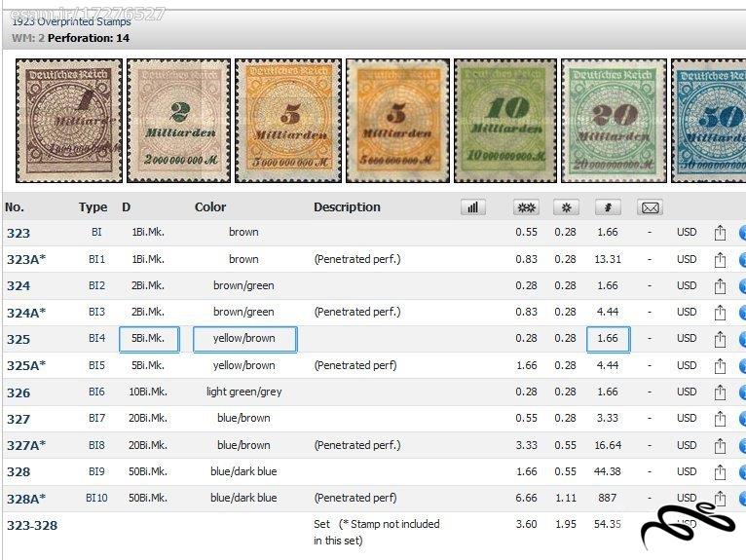Click share icon in row 323
Image resolution: width=746 pixels, height=560 pixels.
coord(720,233)
